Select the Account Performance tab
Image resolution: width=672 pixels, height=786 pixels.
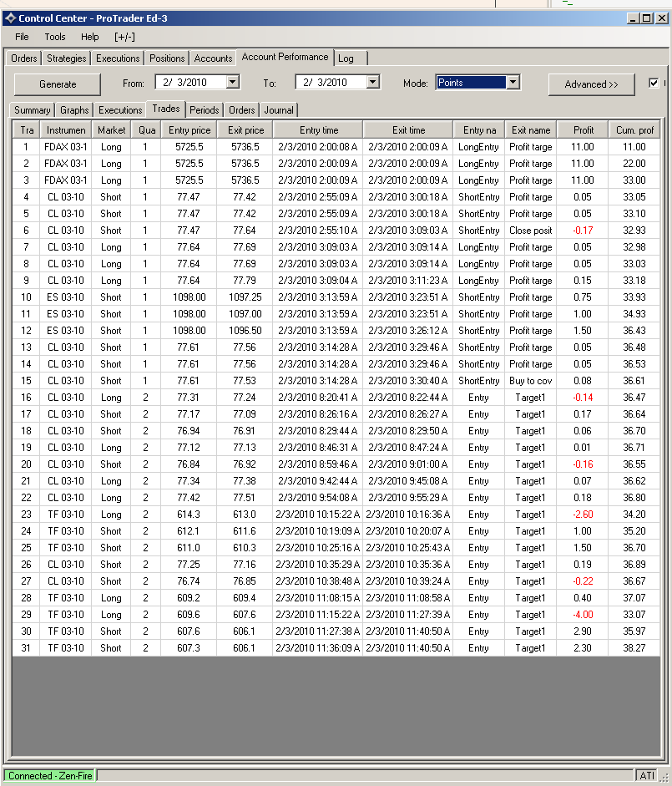coord(285,57)
